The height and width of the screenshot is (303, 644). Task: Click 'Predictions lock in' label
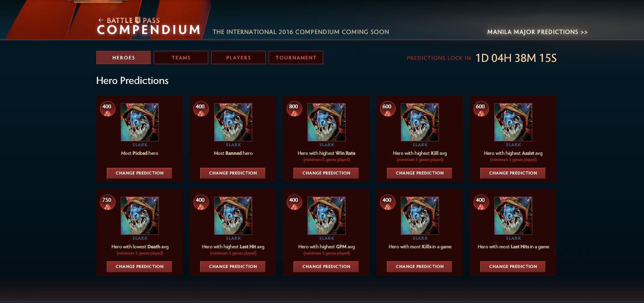click(x=439, y=58)
